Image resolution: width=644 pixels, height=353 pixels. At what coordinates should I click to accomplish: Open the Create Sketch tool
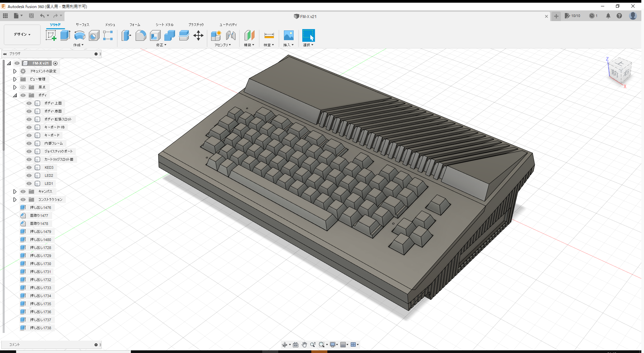(x=51, y=35)
